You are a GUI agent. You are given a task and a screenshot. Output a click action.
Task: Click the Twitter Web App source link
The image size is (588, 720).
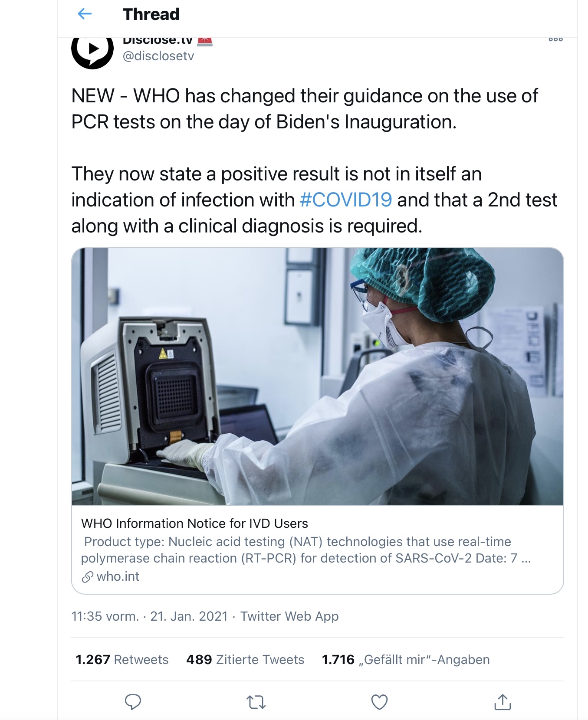289,616
